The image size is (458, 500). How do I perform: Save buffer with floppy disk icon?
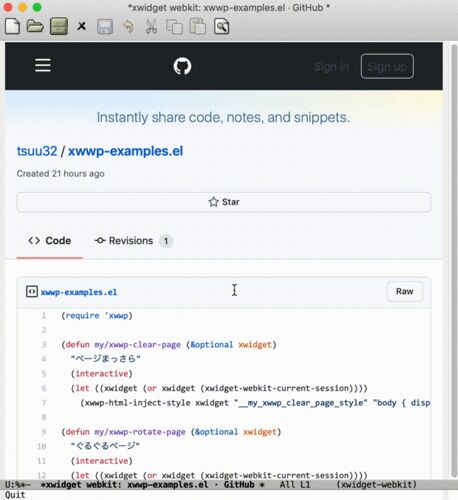point(105,26)
